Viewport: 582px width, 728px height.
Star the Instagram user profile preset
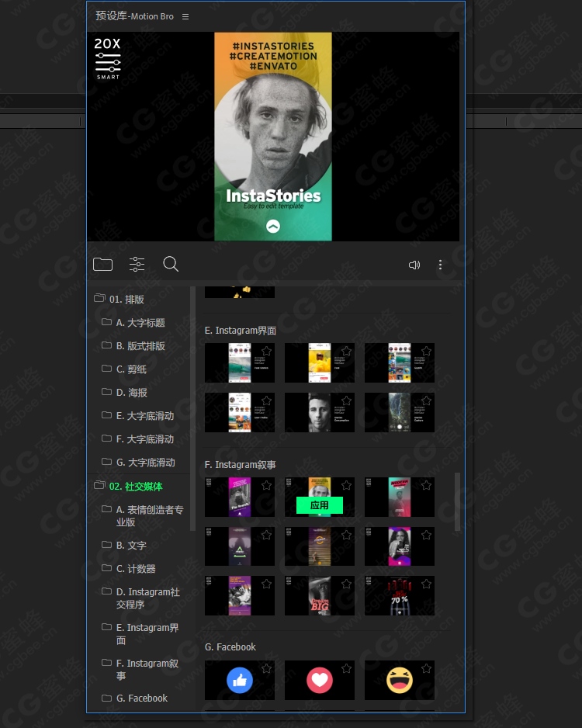click(266, 400)
